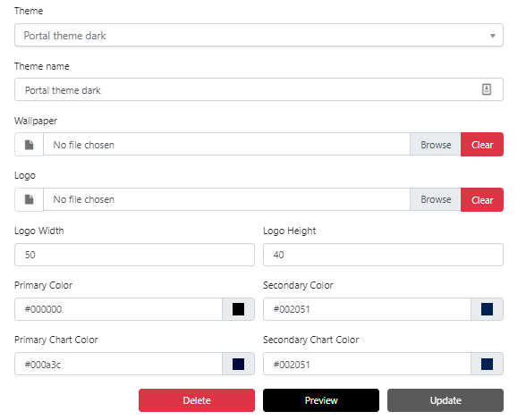Pick the Primary Chart Color swatch
The height and width of the screenshot is (420, 526).
click(238, 364)
